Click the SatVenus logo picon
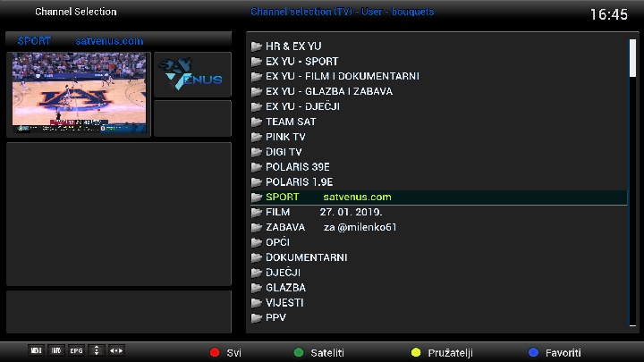The height and width of the screenshot is (362, 644). tap(192, 74)
